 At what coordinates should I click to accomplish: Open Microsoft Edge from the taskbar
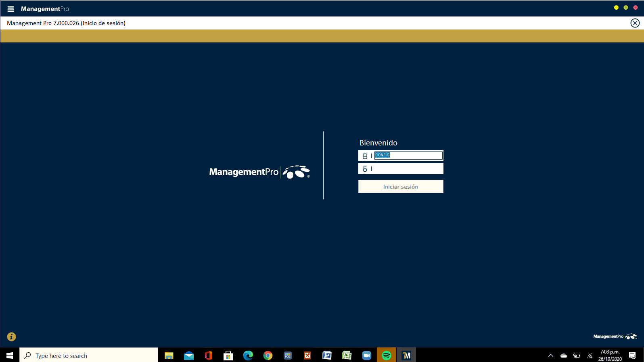tap(248, 356)
